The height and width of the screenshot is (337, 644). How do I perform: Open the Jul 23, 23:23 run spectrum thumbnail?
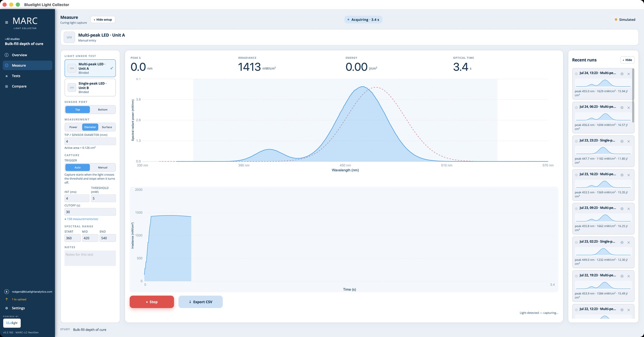(603, 150)
